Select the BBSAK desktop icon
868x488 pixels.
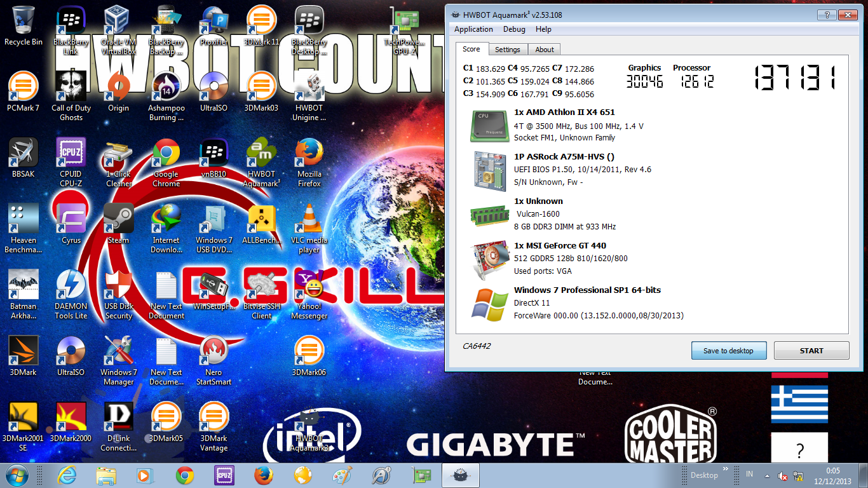pos(24,158)
